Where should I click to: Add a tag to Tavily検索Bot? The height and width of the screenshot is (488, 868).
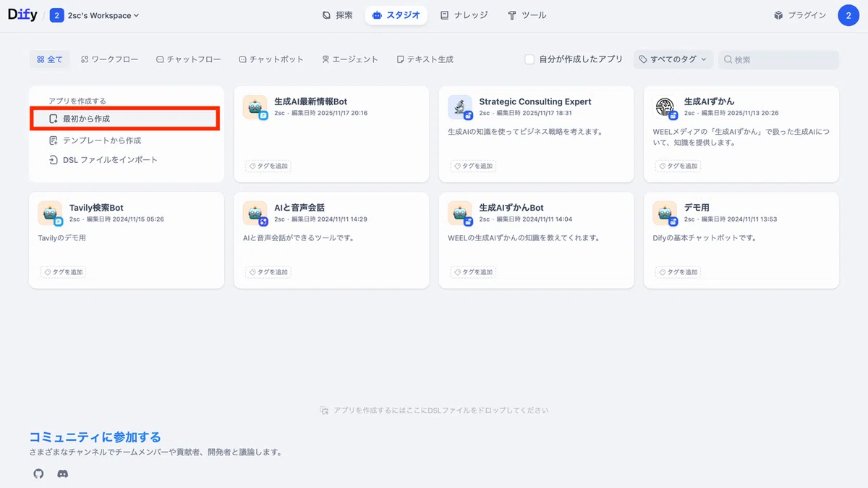tap(64, 272)
